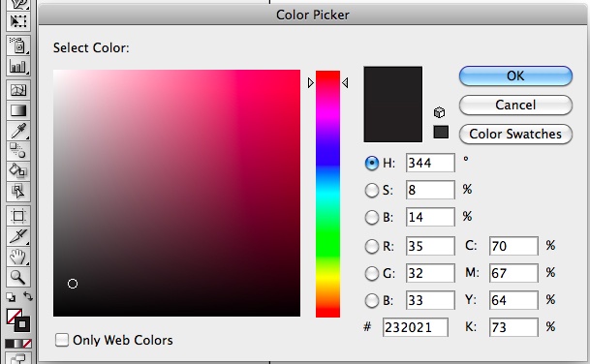Image resolution: width=590 pixels, height=364 pixels.
Task: Click inside the large color field
Action: (177, 193)
